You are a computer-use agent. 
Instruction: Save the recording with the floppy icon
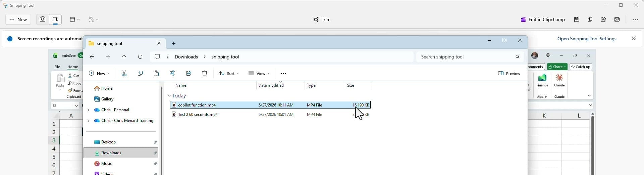tap(577, 19)
